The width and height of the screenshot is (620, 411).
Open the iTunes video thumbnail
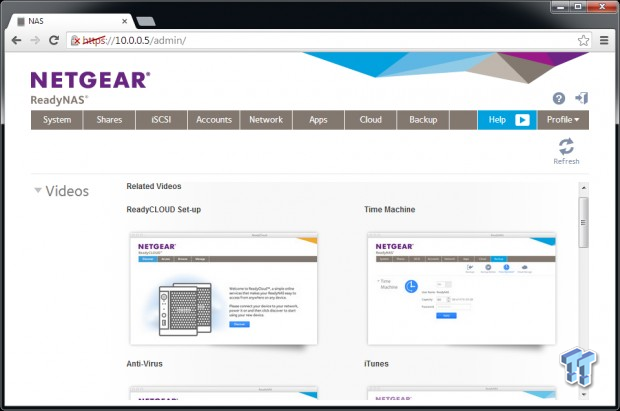point(461,393)
